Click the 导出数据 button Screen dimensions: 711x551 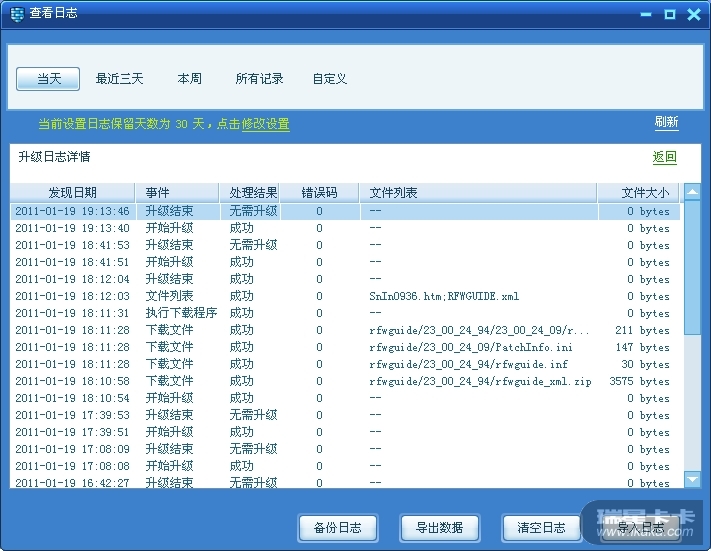click(x=439, y=528)
